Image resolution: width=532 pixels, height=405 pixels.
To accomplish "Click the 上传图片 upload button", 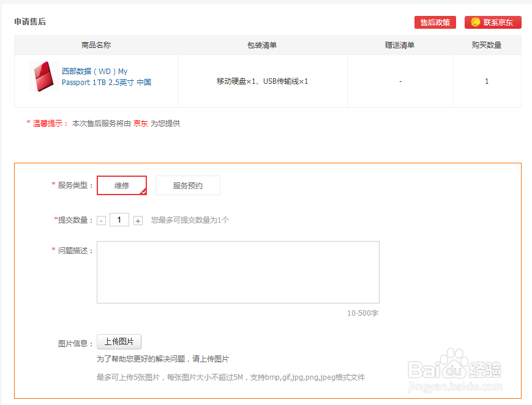I will point(119,341).
